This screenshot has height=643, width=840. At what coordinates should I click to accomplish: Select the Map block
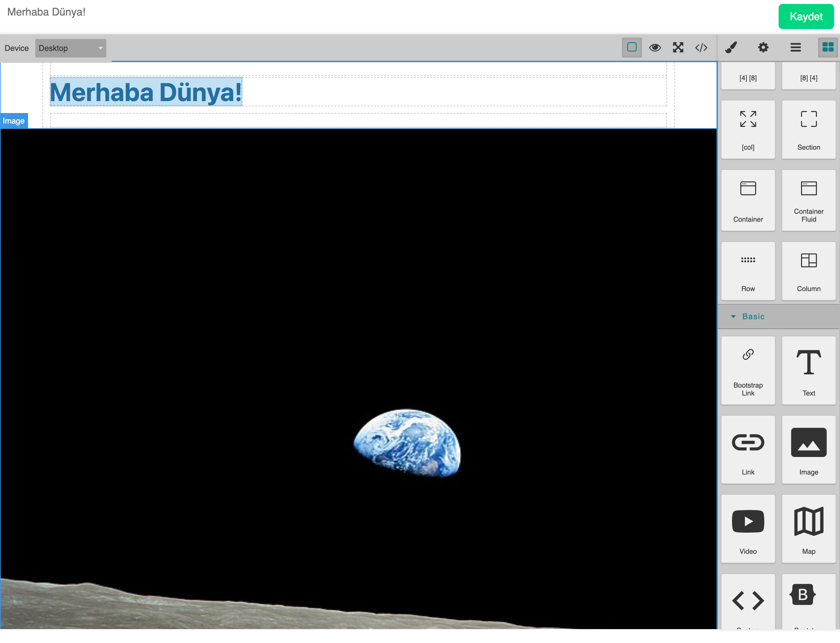[808, 529]
